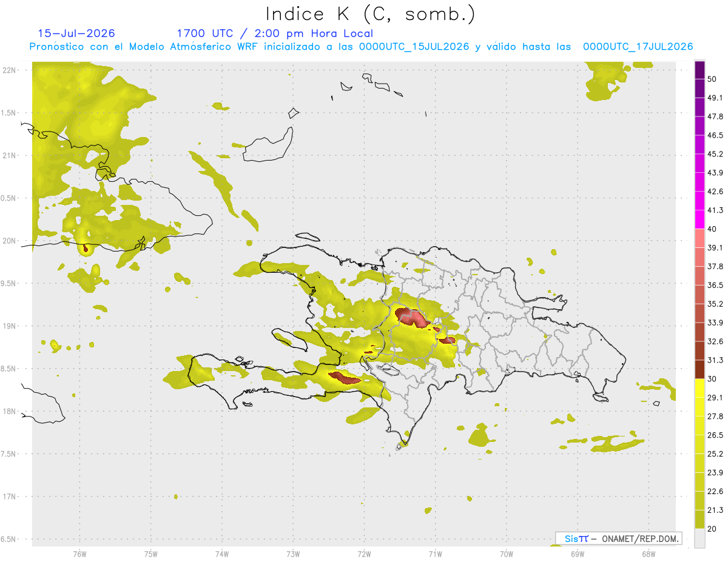Click the "26.5" colorbar value
Image resolution: width=728 pixels, height=562 pixels.
point(716,435)
